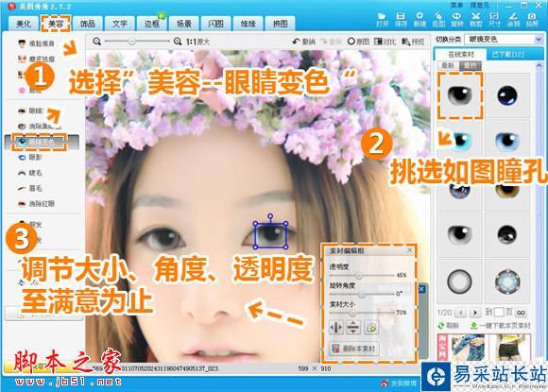Switch to the 在线素材 tab

tap(460, 54)
